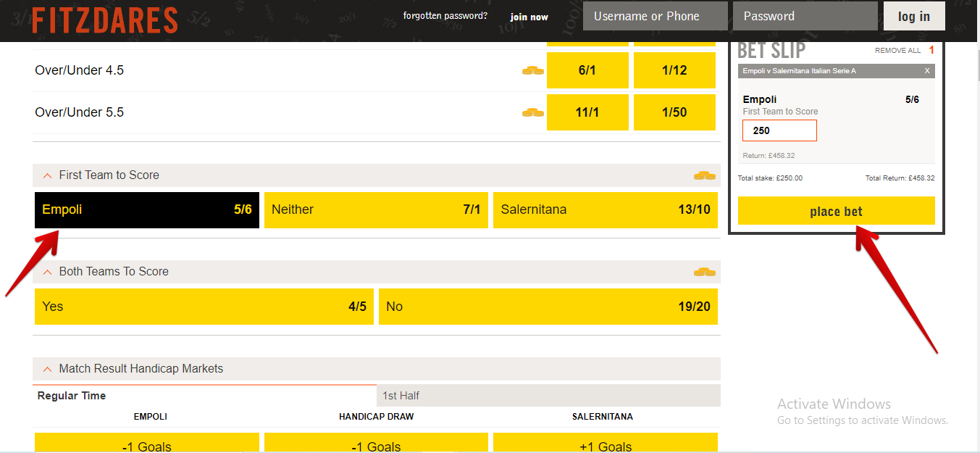Select Empoli -1 Goals handicap
Image resolution: width=980 pixels, height=453 pixels.
[x=147, y=443]
